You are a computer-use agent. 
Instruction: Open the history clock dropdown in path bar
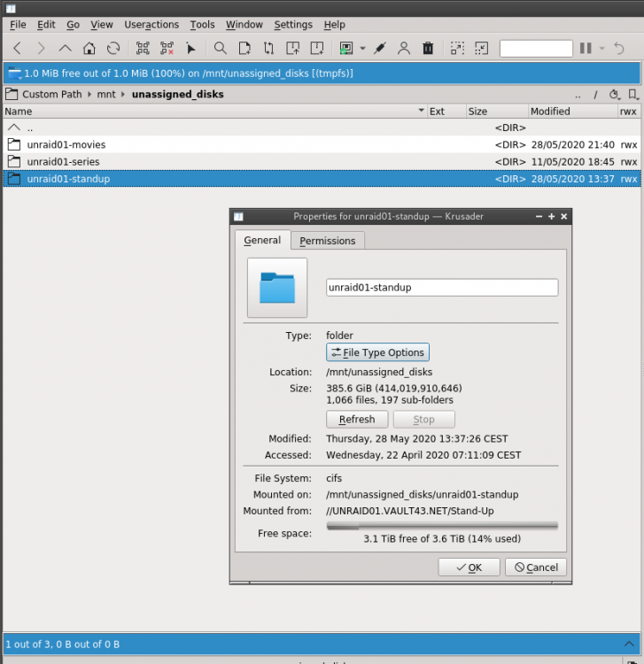pos(615,95)
